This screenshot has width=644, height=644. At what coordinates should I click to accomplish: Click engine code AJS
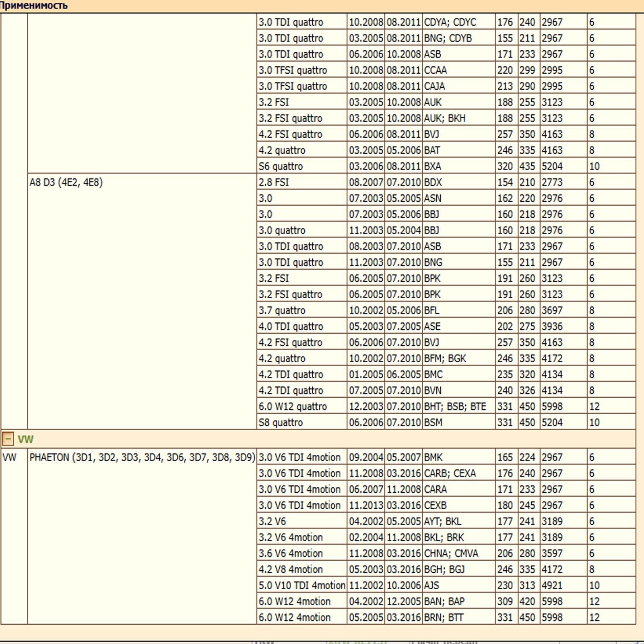431,585
